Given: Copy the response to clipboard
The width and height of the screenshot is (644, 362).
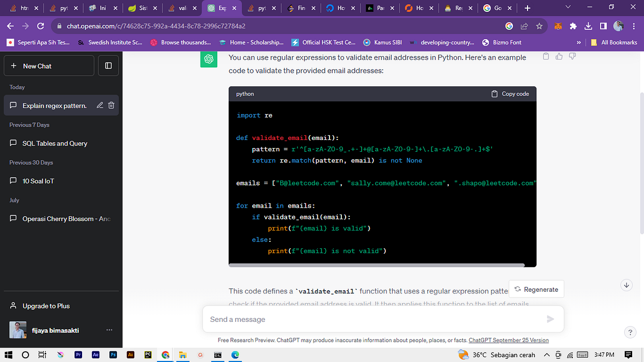Looking at the screenshot, I should tap(546, 56).
